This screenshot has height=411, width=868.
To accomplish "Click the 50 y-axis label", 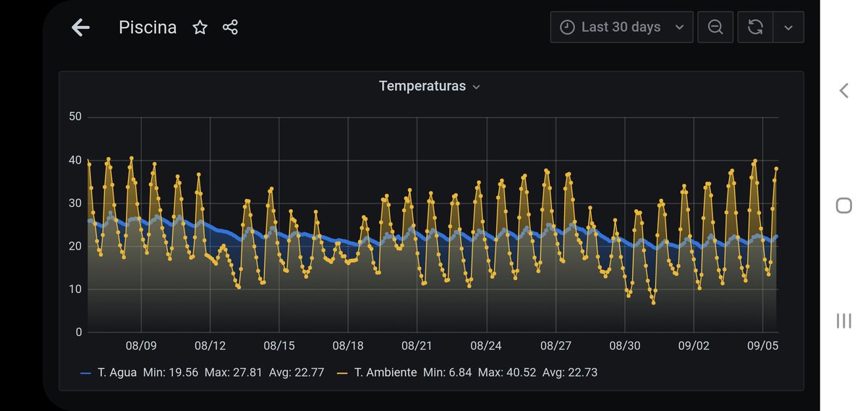I will (75, 117).
